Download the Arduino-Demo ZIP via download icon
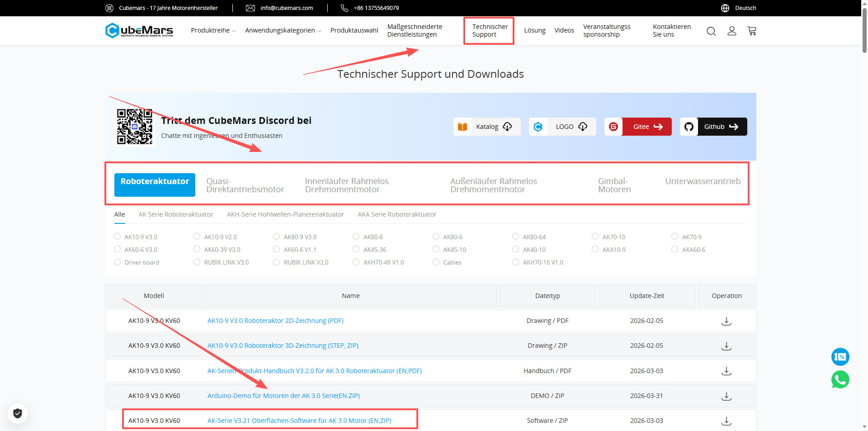This screenshot has height=431, width=868. 726,396
